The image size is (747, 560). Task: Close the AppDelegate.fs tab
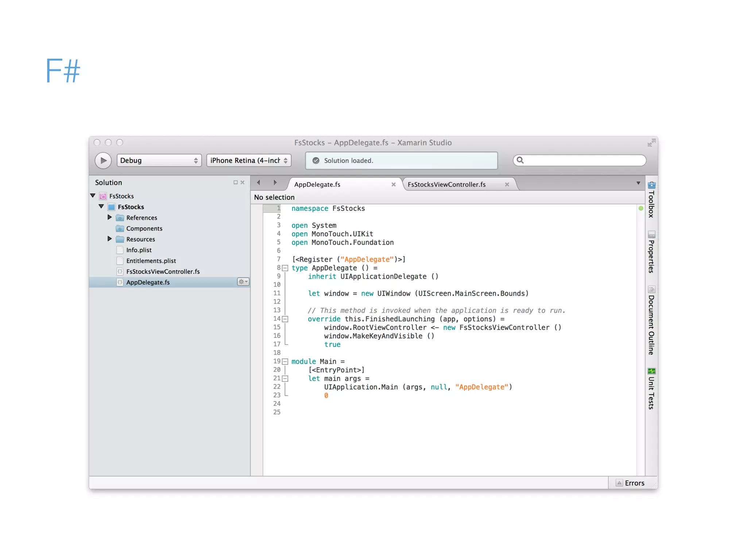tap(393, 184)
